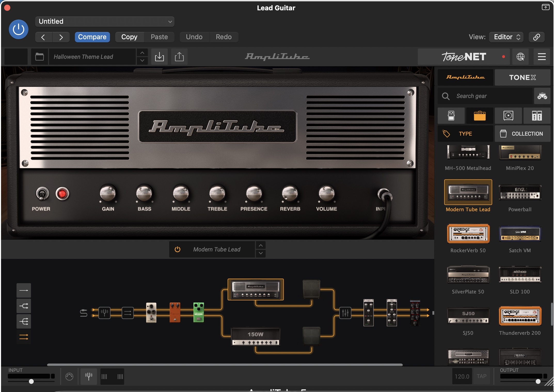Open the preset browser folder icon

point(39,56)
